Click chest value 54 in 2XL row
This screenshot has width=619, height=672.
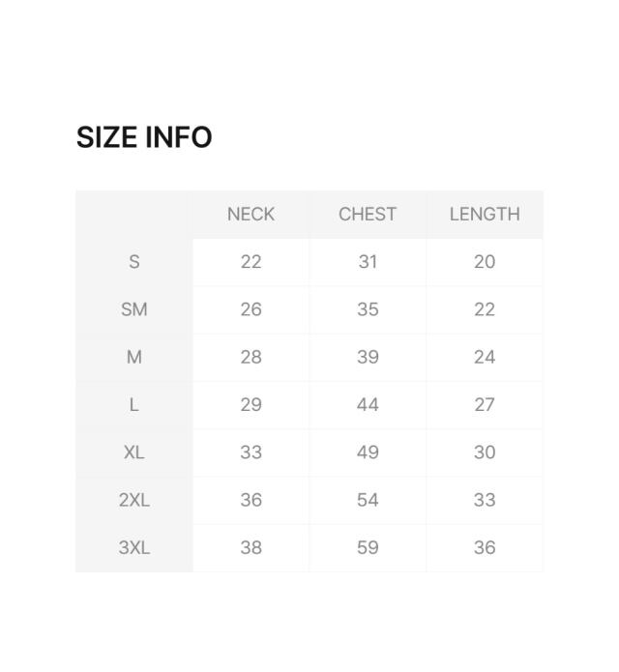tap(368, 500)
